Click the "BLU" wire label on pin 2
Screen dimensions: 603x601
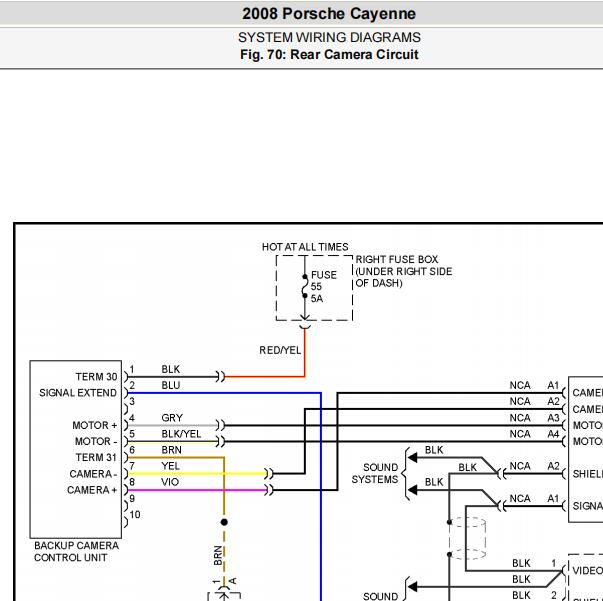[171, 385]
